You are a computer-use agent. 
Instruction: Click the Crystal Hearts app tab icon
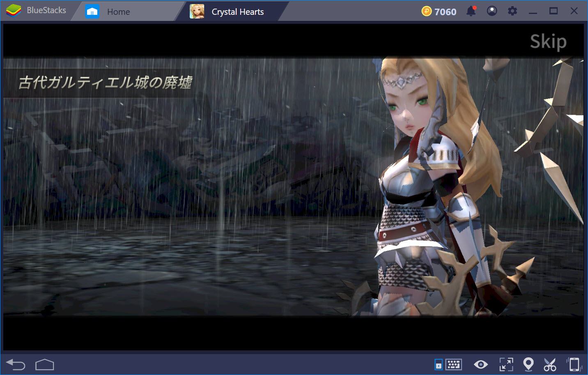pos(197,12)
